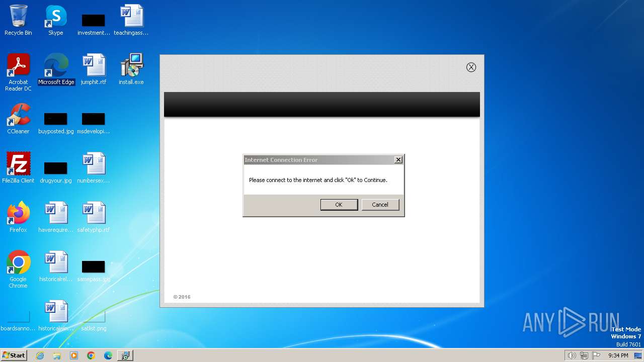Select the Acrobat Reader DC shortcut
This screenshot has width=644, height=362.
pyautogui.click(x=18, y=72)
